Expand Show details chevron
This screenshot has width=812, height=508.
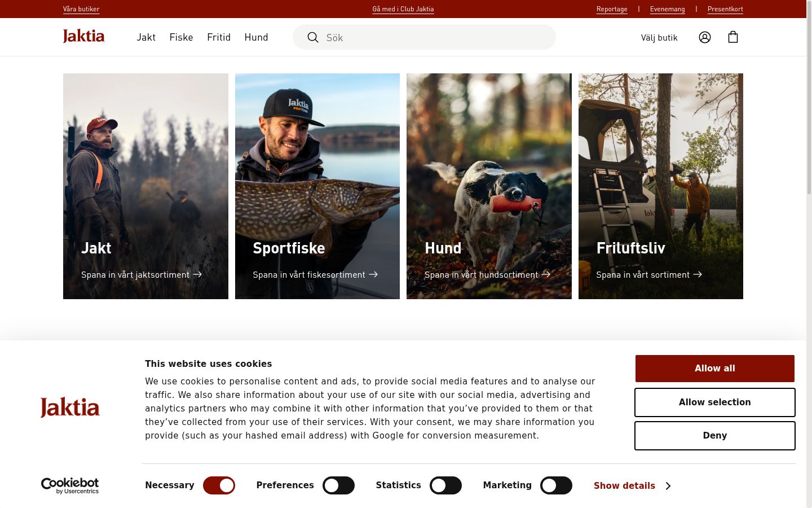click(668, 486)
